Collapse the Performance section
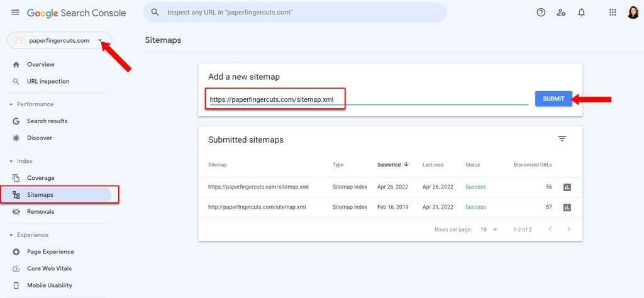Screen dimensions: 644x298 pos(11,104)
